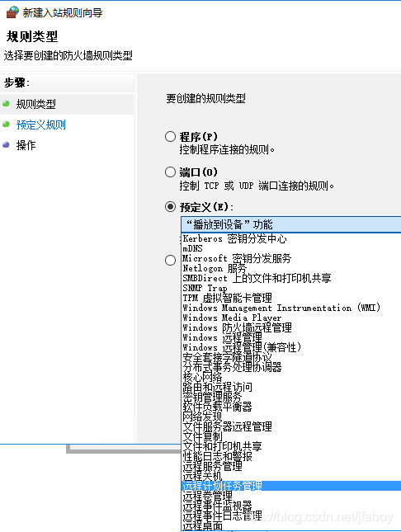Select the radio button below 预定义

pos(170,261)
